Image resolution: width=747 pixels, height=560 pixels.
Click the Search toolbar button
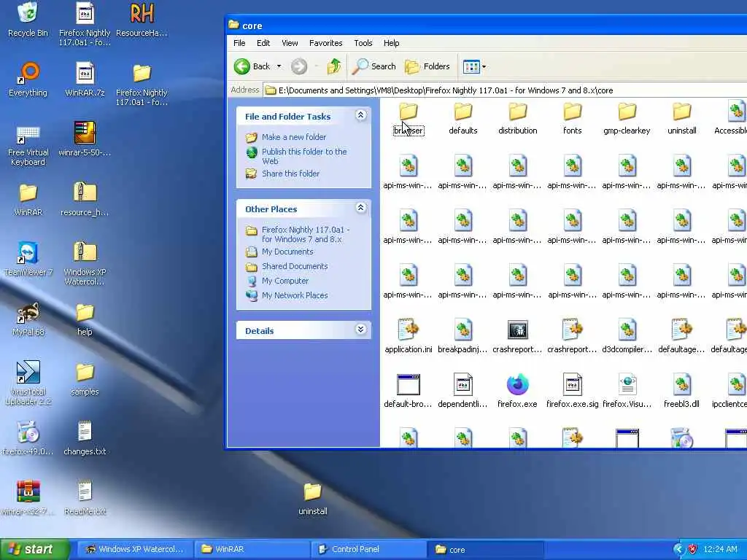374,66
